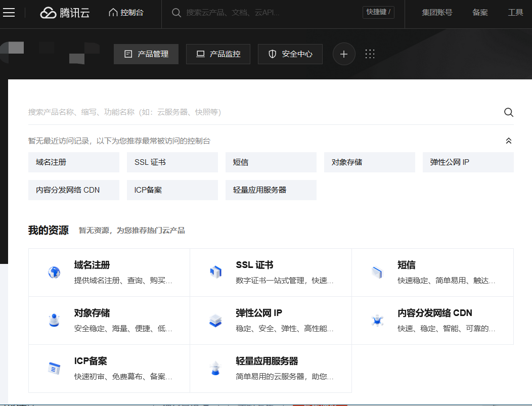
Task: Click the top search magnifier icon
Action: (x=176, y=13)
